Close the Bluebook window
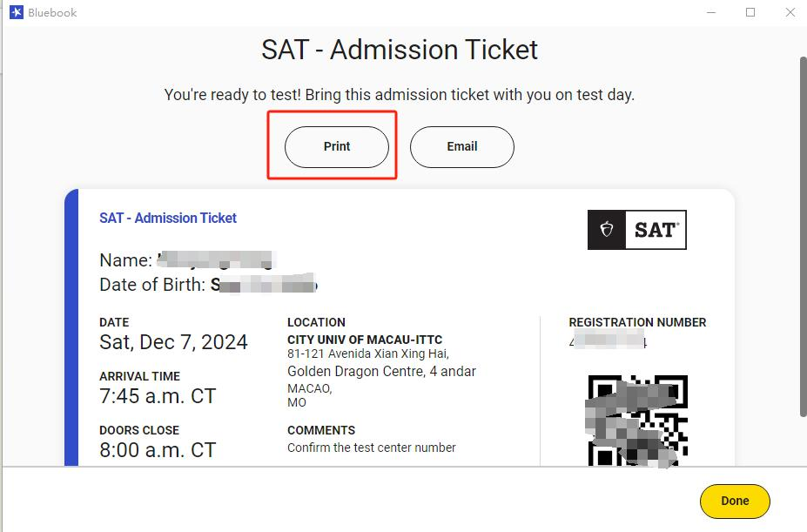The height and width of the screenshot is (532, 807). pos(789,12)
